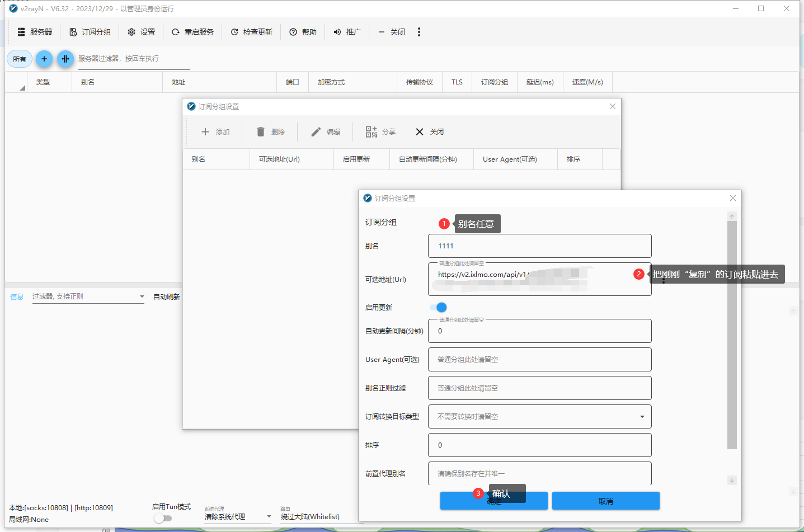Click the 删除 trash icon
The image size is (804, 532).
(261, 132)
